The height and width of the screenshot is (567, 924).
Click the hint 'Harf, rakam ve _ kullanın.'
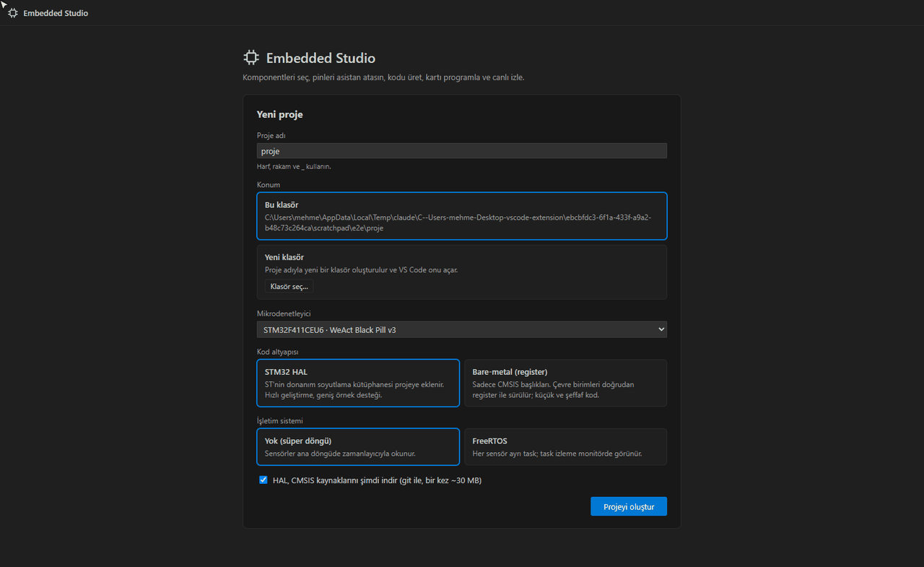tap(294, 166)
